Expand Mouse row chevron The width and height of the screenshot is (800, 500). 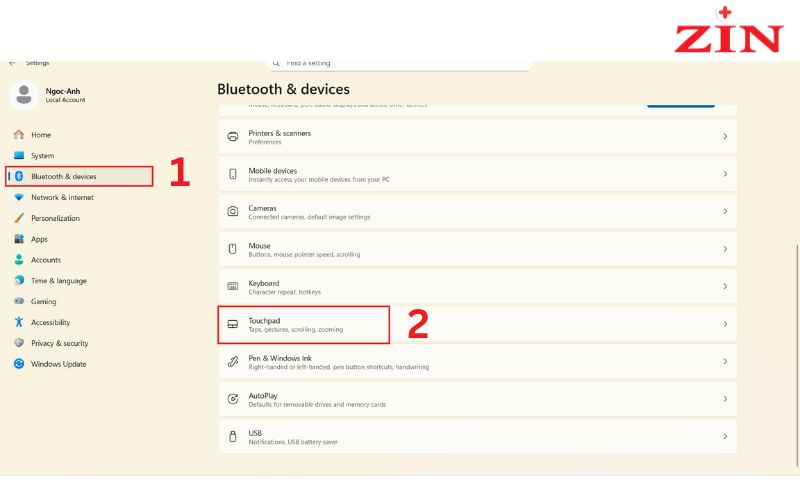coord(725,249)
